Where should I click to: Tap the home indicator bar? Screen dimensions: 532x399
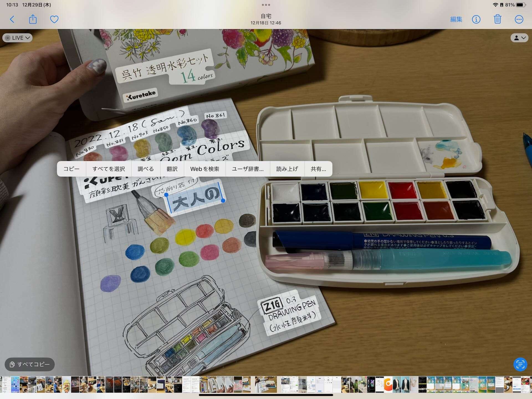[x=266, y=395]
